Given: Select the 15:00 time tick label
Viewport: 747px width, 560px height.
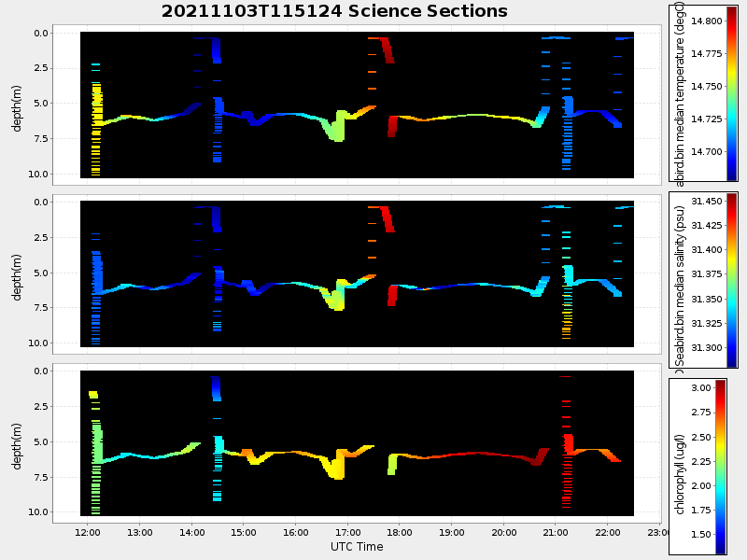Looking at the screenshot, I should coord(244,532).
